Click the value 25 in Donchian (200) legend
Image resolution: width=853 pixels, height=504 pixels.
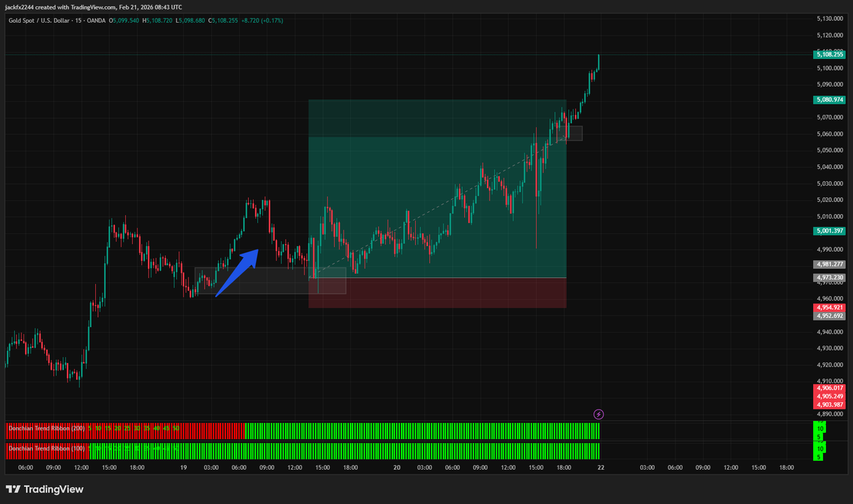tap(127, 428)
